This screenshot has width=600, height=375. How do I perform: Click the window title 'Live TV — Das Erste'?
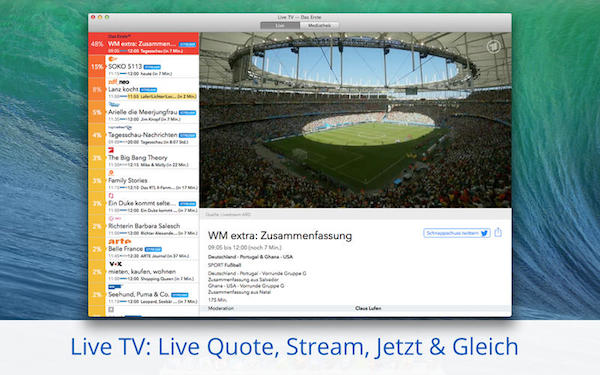coord(299,17)
